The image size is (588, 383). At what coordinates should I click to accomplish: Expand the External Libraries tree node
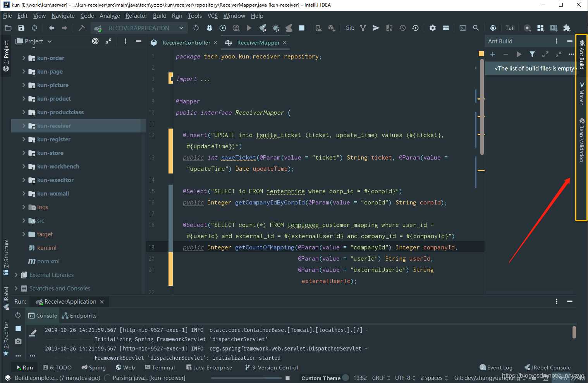click(x=16, y=275)
